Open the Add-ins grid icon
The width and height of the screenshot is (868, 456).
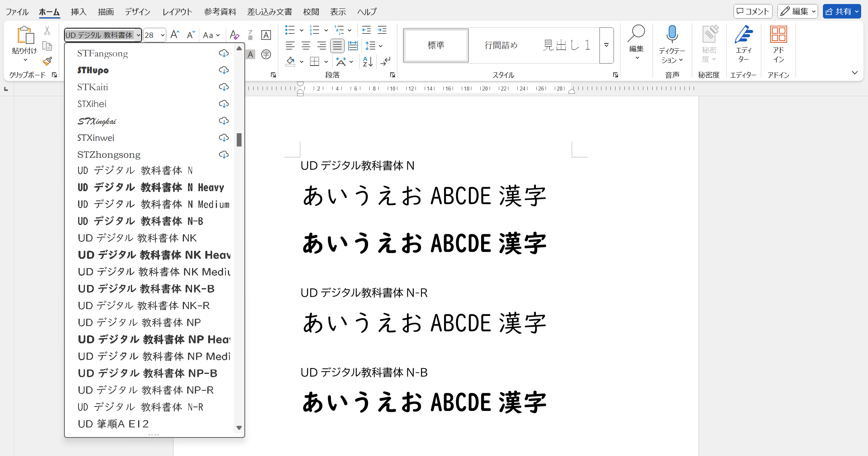(x=778, y=34)
